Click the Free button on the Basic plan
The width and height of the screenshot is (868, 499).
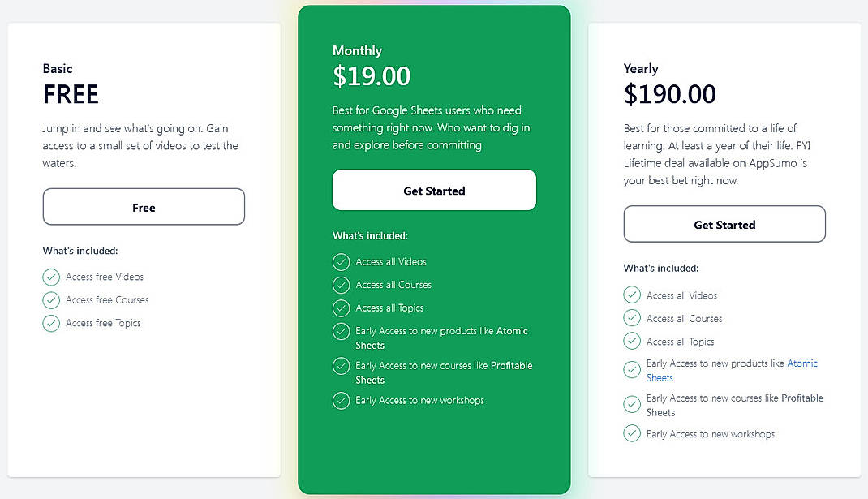pyautogui.click(x=144, y=207)
